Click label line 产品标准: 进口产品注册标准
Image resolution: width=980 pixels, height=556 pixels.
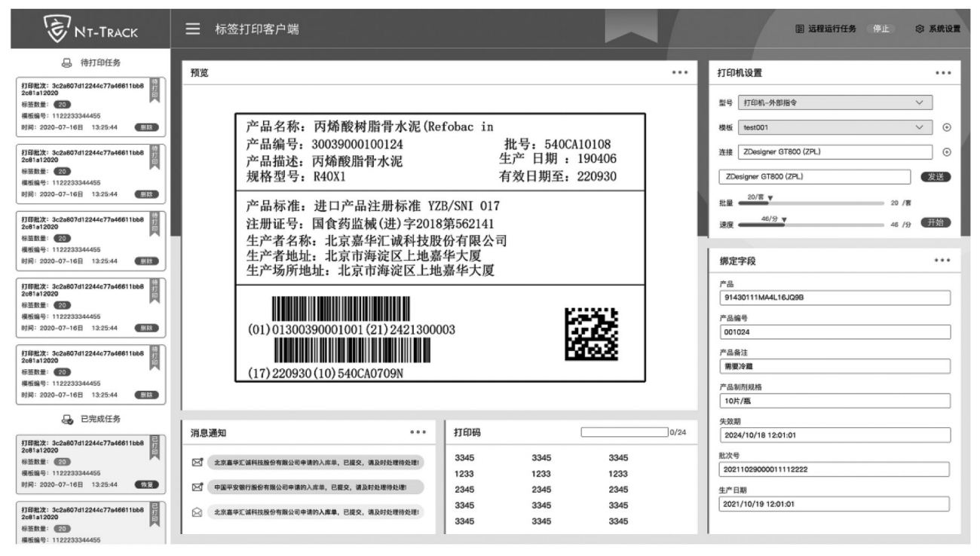(373, 206)
